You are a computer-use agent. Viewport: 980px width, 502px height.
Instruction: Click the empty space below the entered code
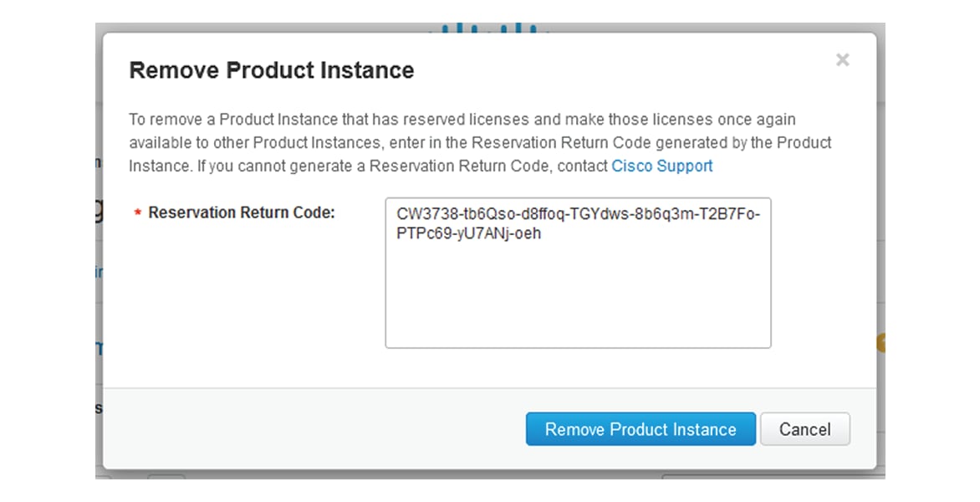pyautogui.click(x=578, y=294)
